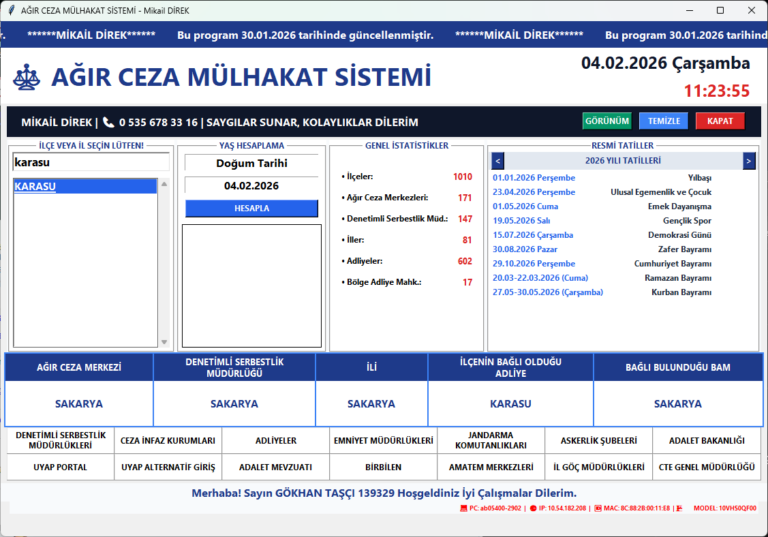Click SAKARYA under DENETİMLİ SERBESTLİK MÜDÜRLÜĞÜ

click(234, 404)
